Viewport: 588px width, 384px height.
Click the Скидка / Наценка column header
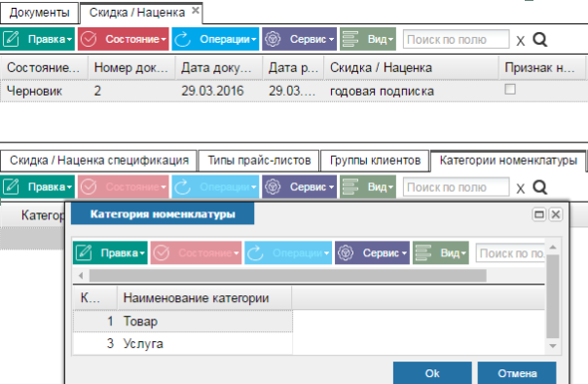point(411,67)
